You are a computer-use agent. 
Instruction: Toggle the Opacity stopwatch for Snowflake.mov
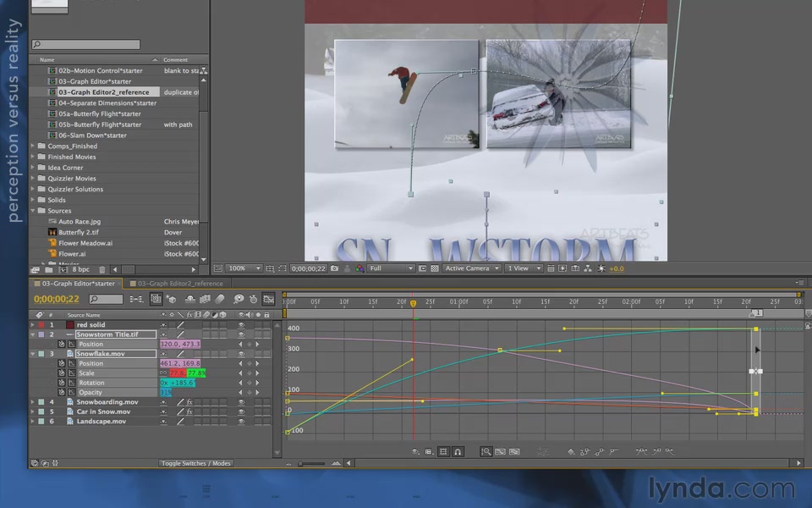pyautogui.click(x=61, y=392)
